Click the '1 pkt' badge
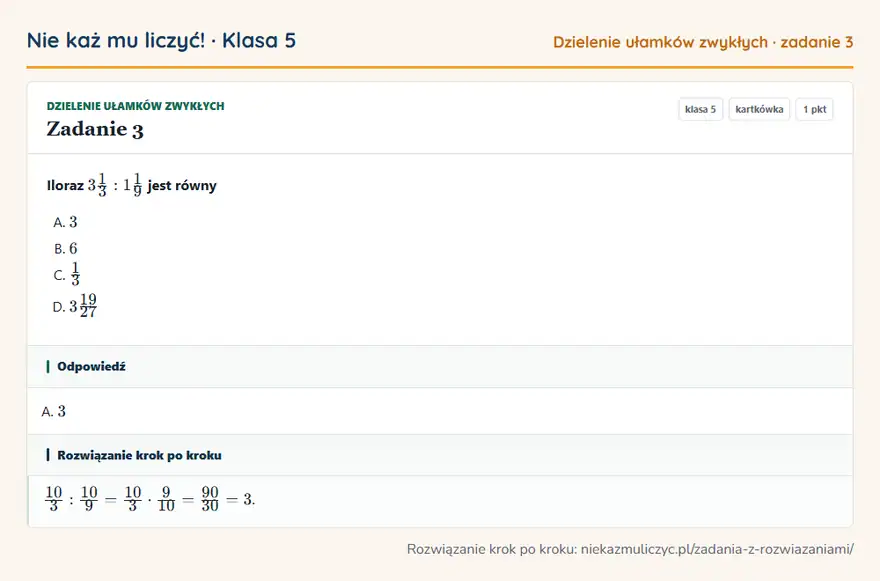Screen dimensions: 880x581 [x=814, y=109]
